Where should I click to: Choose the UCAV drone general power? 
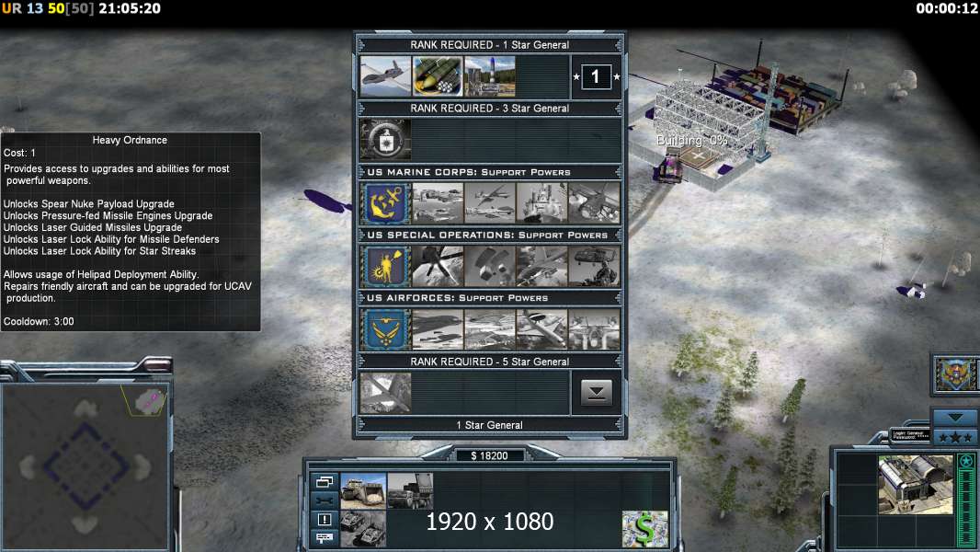[385, 76]
